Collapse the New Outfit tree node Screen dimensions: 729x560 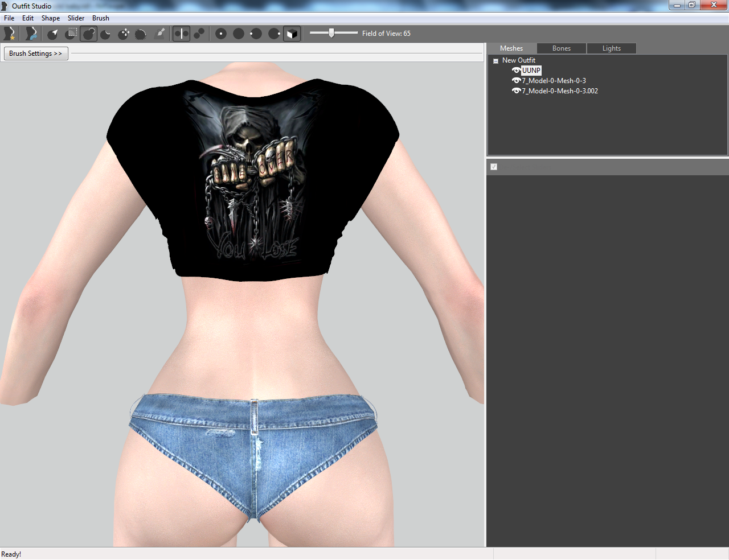(x=495, y=60)
